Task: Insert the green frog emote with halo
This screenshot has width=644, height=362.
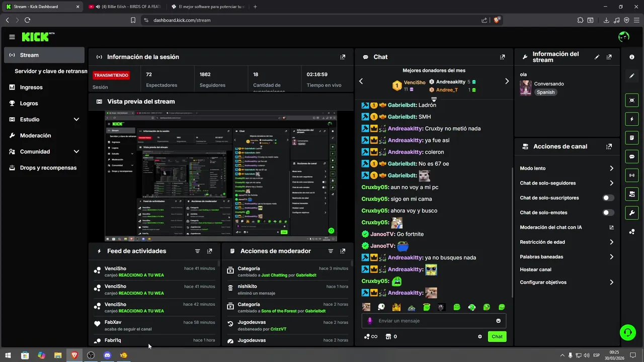Action: point(427,307)
